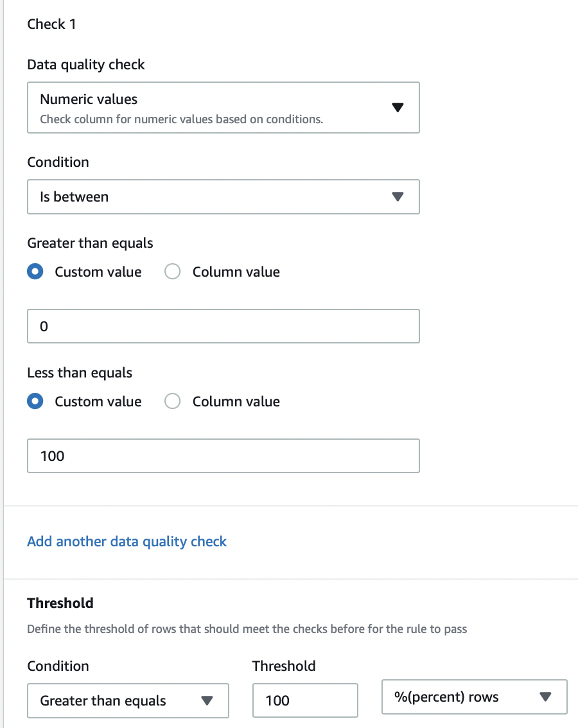The height and width of the screenshot is (728, 578).
Task: Click the bold 'Threshold' section heading
Action: 60,603
